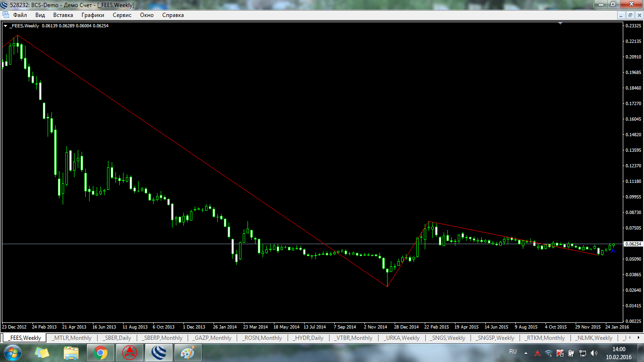Screen dimensions: 644x362
Task: Open the Файл menu
Action: 20,15
